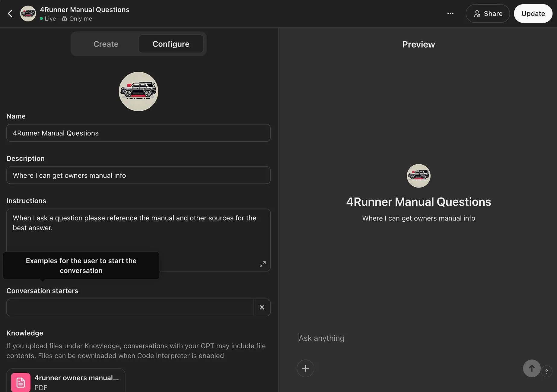Click the question mark help icon

(x=546, y=371)
